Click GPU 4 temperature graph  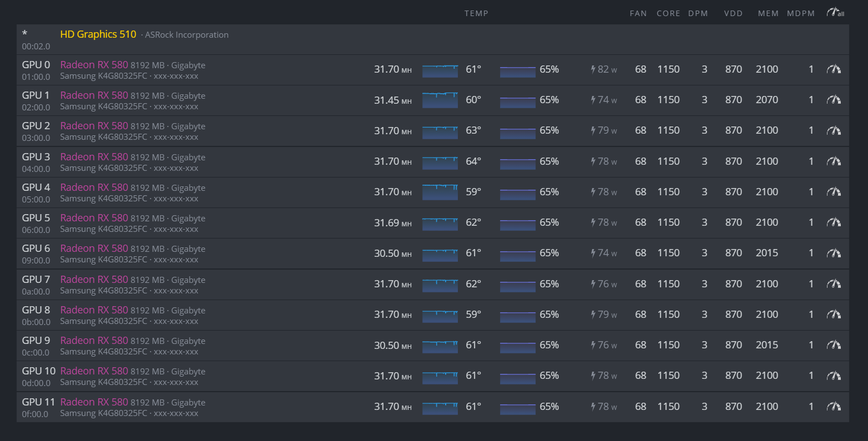(x=440, y=192)
